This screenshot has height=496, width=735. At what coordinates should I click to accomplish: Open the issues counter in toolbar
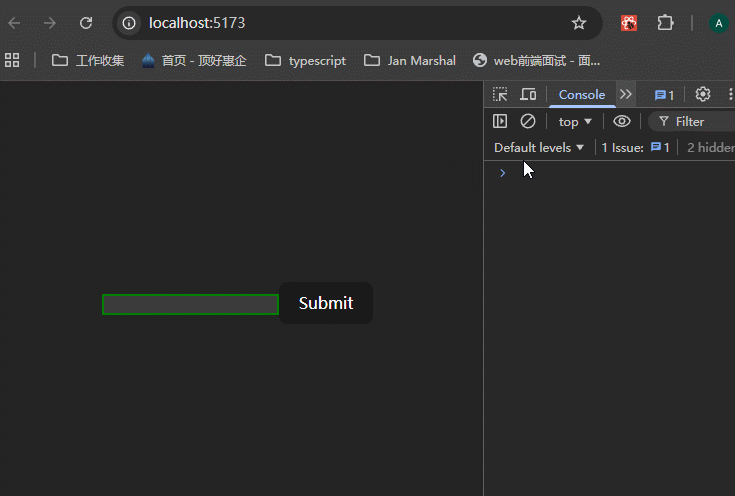pos(664,94)
